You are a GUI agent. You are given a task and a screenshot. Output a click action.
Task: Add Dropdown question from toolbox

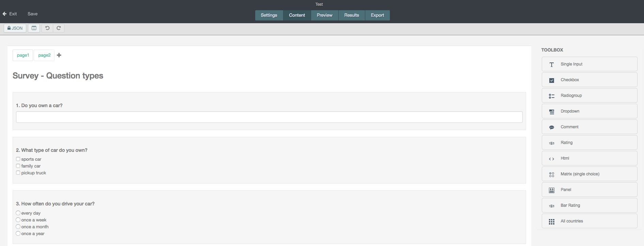589,111
